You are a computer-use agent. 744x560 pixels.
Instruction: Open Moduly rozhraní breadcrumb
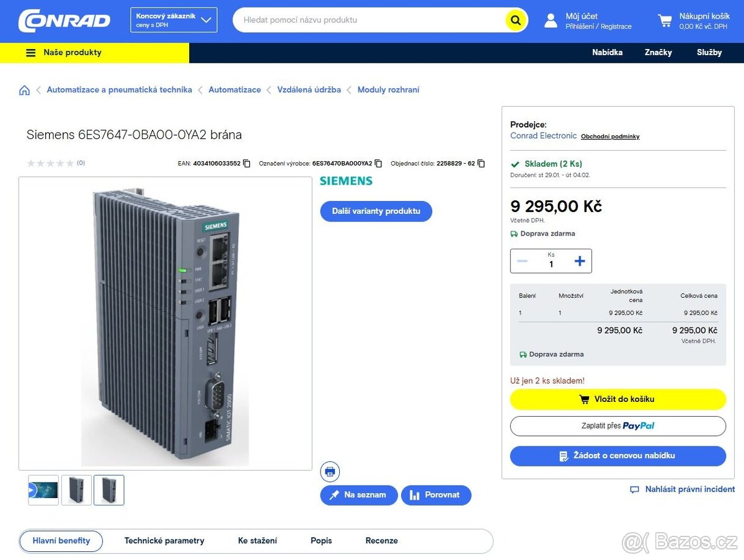(388, 90)
